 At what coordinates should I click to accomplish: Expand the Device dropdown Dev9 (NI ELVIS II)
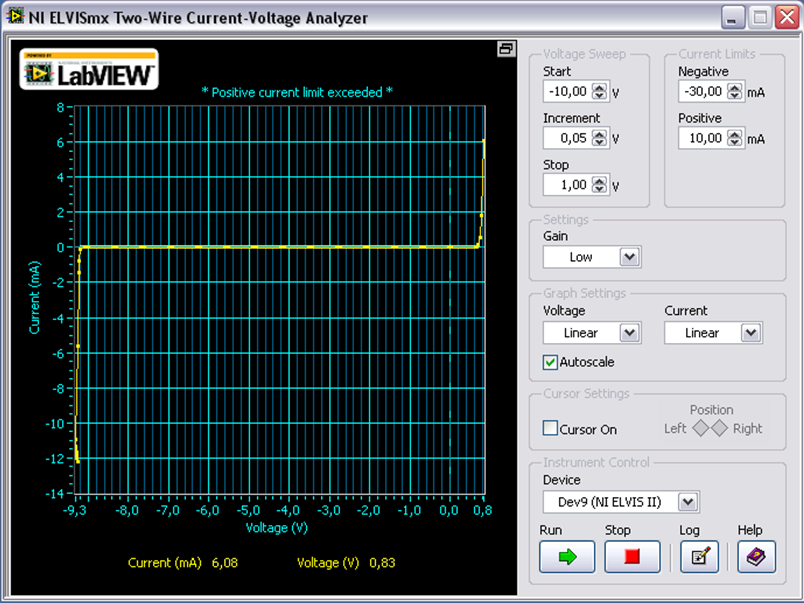(x=621, y=502)
